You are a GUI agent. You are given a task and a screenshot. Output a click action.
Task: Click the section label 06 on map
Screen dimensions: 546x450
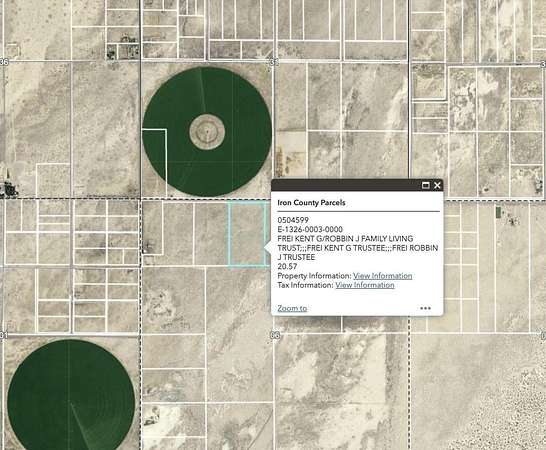coord(275,335)
